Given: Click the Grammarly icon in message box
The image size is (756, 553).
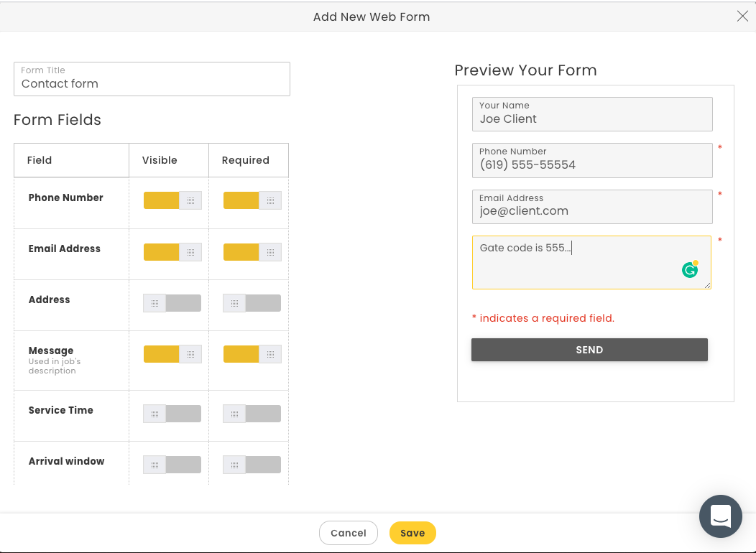Looking at the screenshot, I should click(x=690, y=270).
